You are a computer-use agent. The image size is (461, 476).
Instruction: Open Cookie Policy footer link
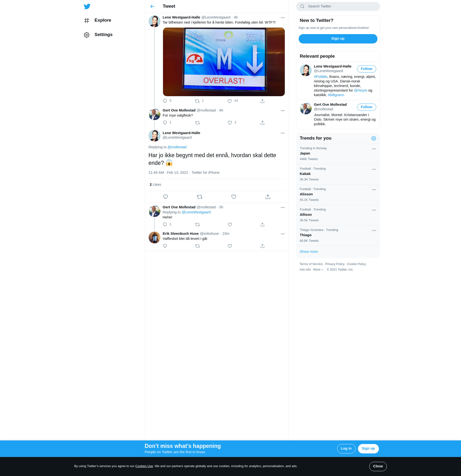click(356, 264)
